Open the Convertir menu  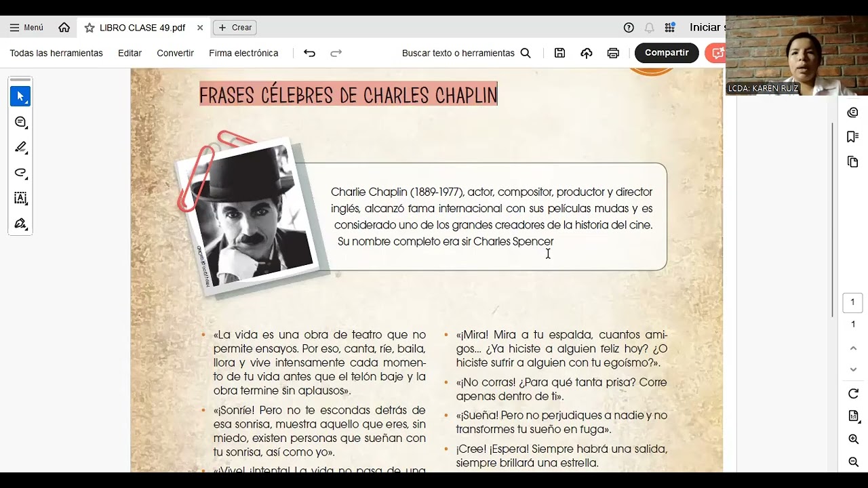coord(175,53)
